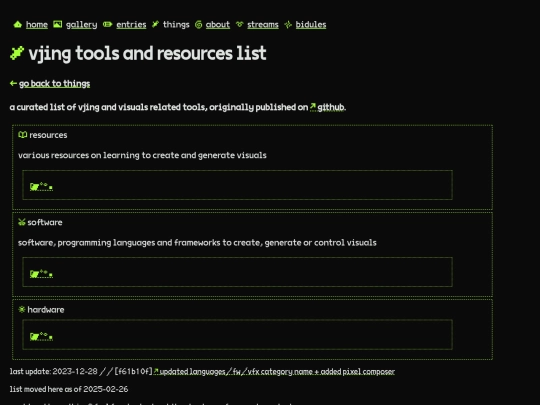
Task: Click text 'software, programming languages and frameworks'
Action: point(197,243)
